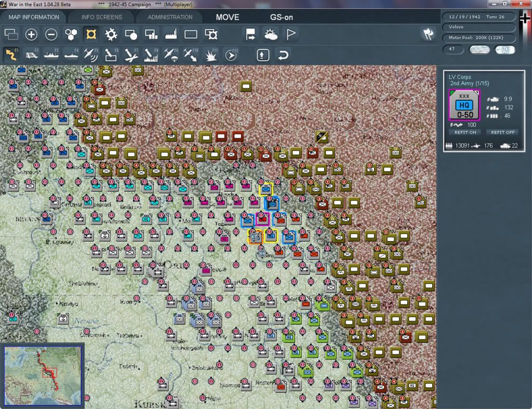Select the F10 air transfer mode icon

[191, 55]
